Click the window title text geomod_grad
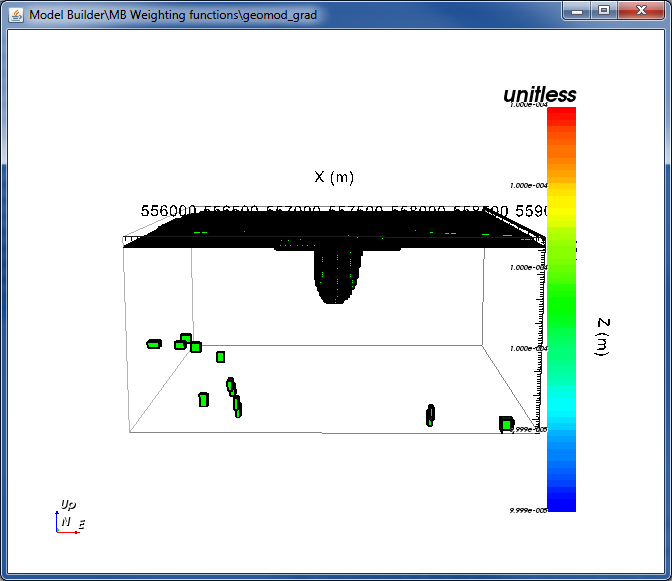 (279, 15)
